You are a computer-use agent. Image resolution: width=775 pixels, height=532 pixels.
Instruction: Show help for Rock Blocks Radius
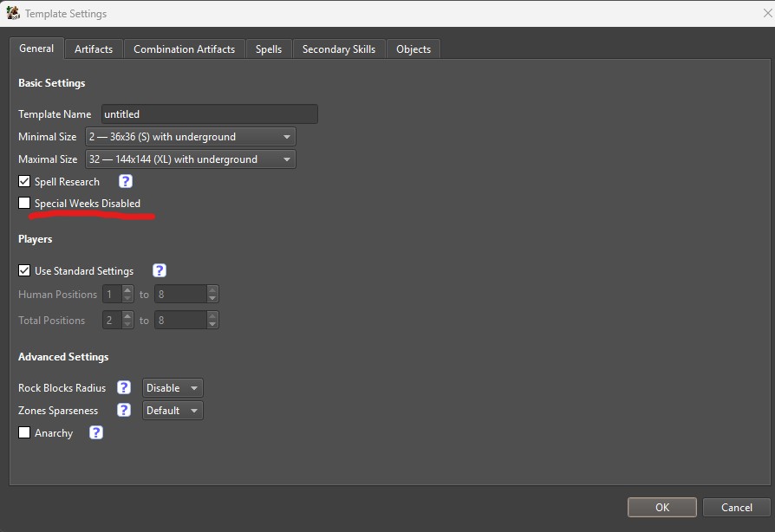(124, 387)
